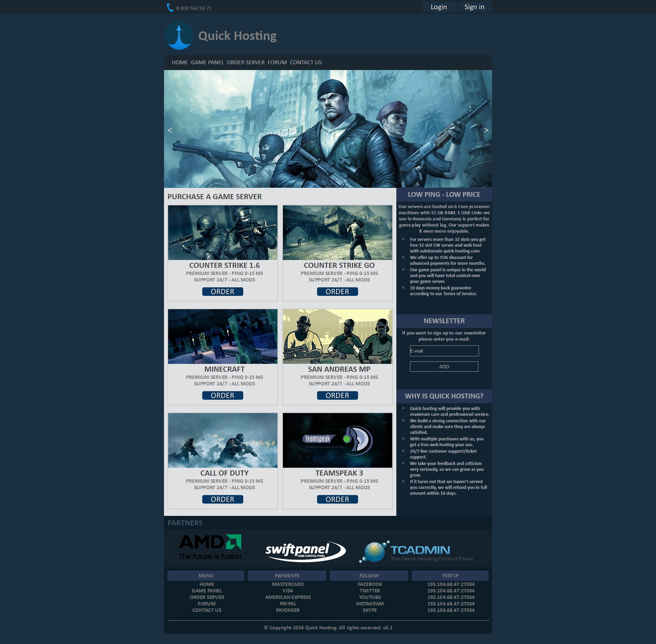Image resolution: width=656 pixels, height=644 pixels.
Task: Click the Minecraft thumbnail image
Action: (223, 337)
